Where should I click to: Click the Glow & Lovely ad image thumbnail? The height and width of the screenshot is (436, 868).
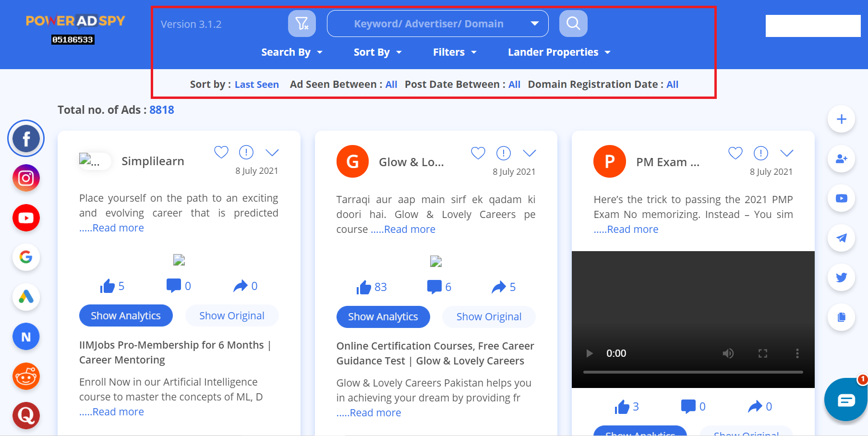click(436, 261)
